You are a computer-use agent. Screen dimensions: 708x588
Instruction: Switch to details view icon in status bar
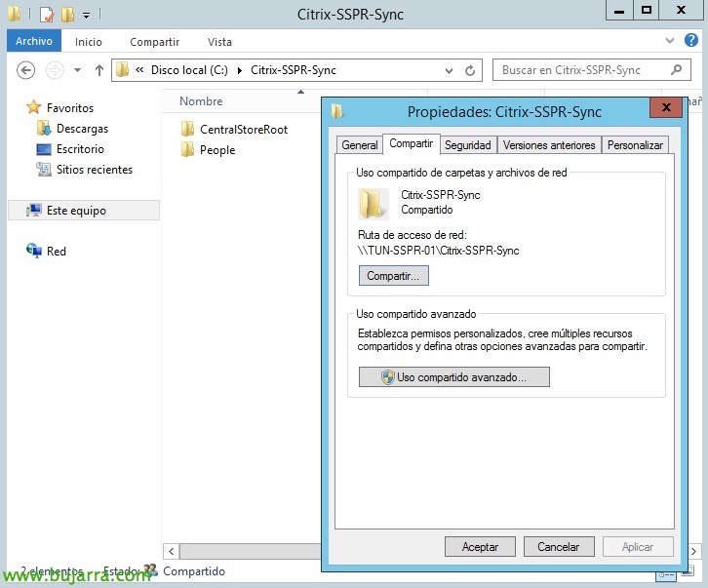pos(666,574)
